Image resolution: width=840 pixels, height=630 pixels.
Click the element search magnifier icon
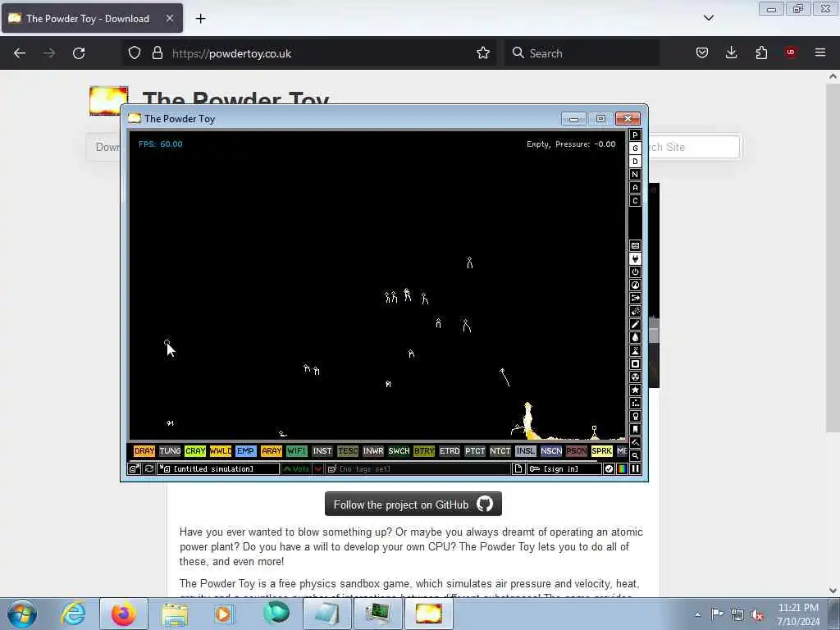[635, 455]
